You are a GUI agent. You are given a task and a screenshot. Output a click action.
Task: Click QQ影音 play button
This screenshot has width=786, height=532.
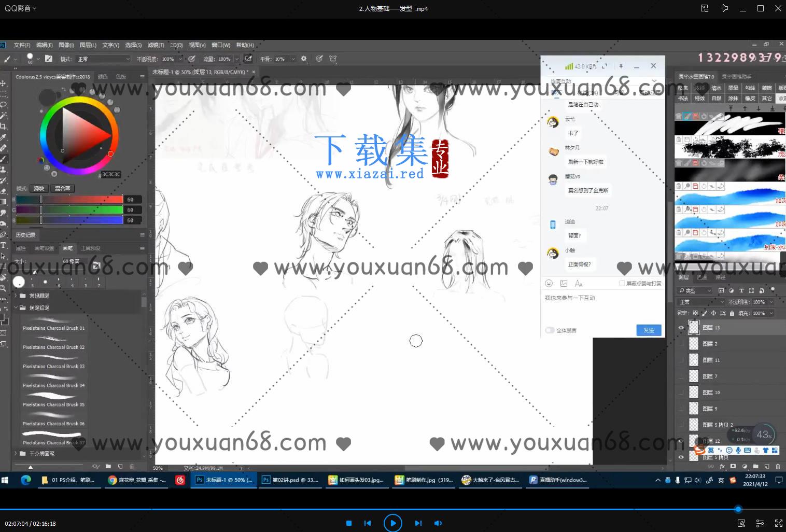click(392, 523)
